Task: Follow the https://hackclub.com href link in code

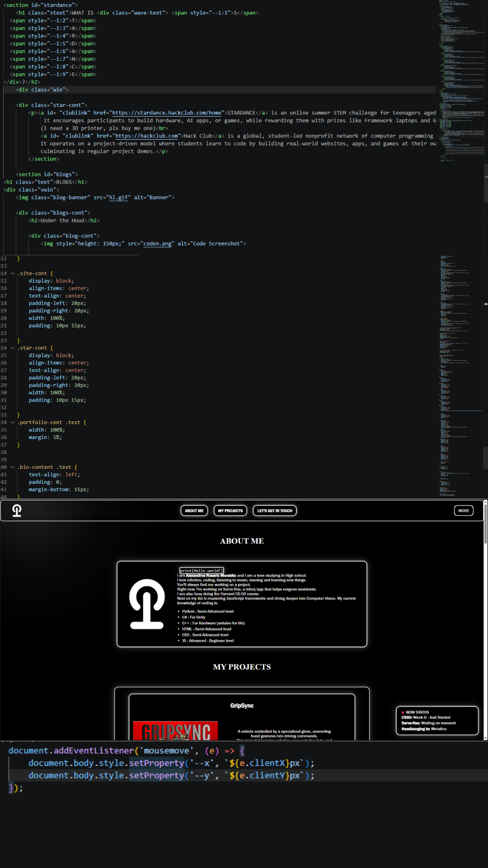Action: point(146,136)
